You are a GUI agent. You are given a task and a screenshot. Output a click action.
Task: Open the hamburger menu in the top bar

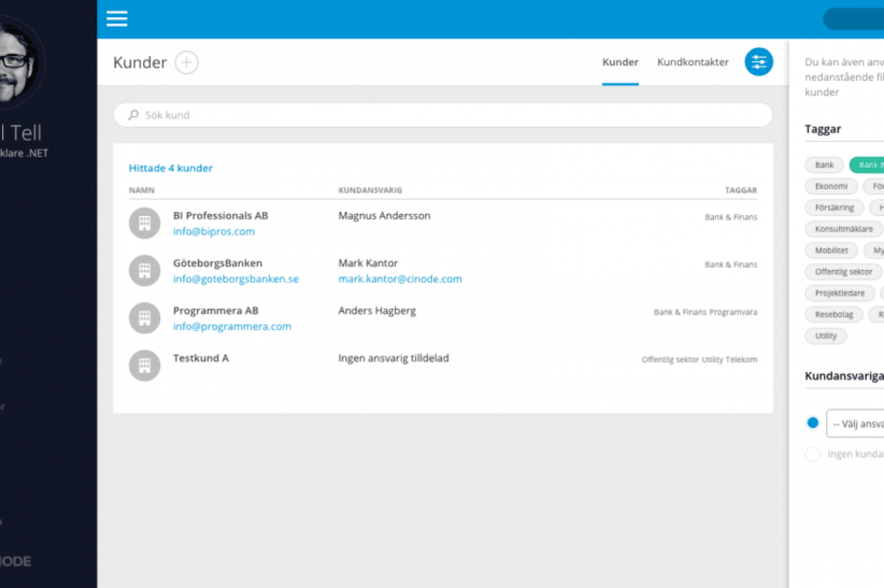pos(117,19)
